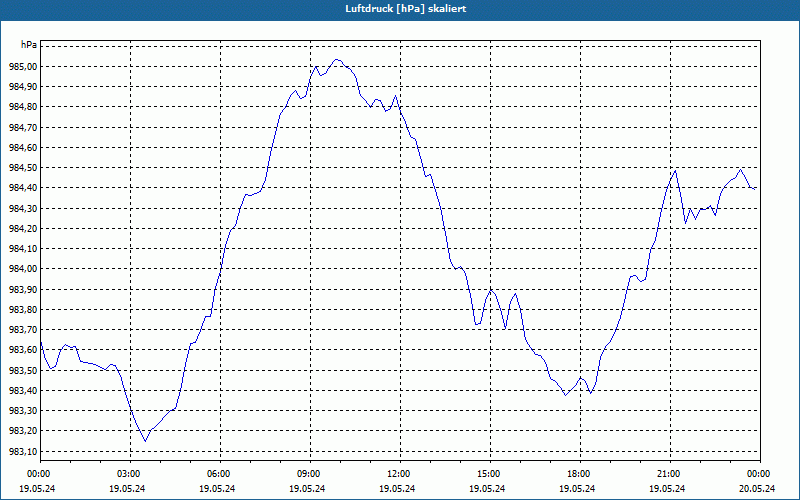Click the 19.05.24 date beneath the first 00:00

37,488
